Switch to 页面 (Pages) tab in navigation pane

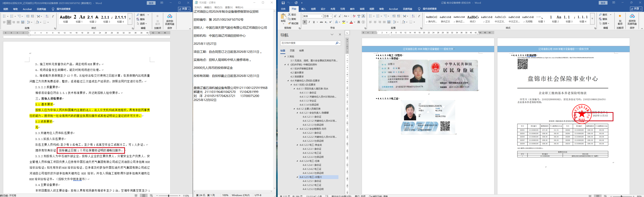(292, 50)
